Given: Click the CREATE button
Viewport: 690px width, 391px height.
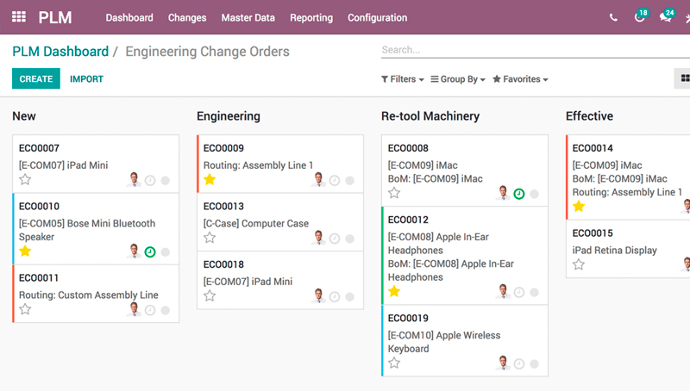Looking at the screenshot, I should [x=36, y=79].
